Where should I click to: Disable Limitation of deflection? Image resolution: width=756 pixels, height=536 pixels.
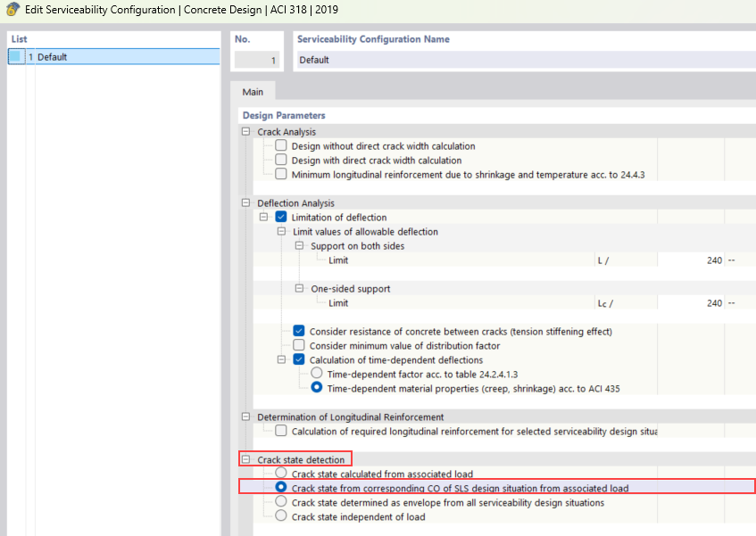(x=281, y=217)
